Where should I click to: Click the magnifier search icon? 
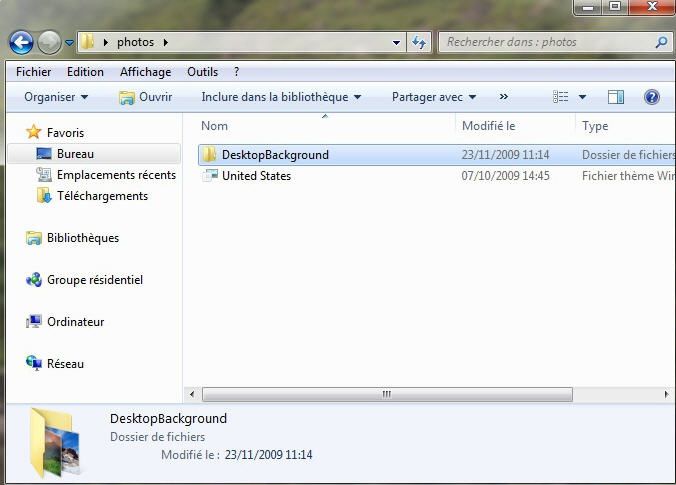tap(661, 42)
